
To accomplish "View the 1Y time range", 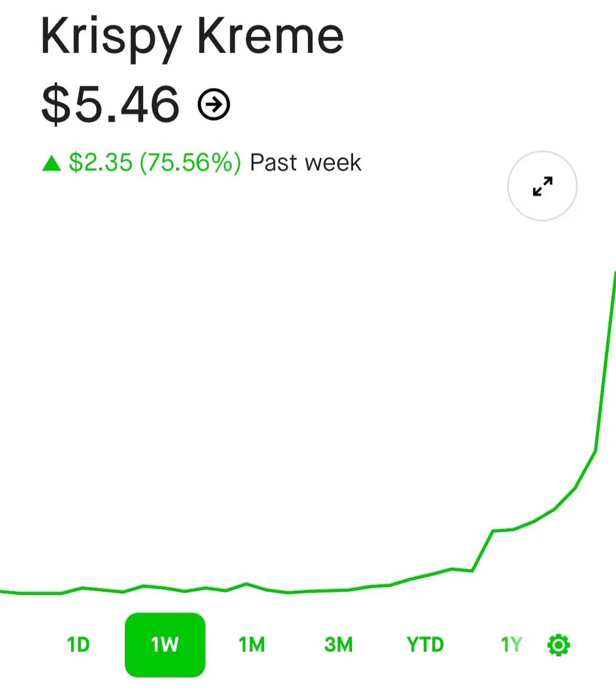I will (511, 645).
